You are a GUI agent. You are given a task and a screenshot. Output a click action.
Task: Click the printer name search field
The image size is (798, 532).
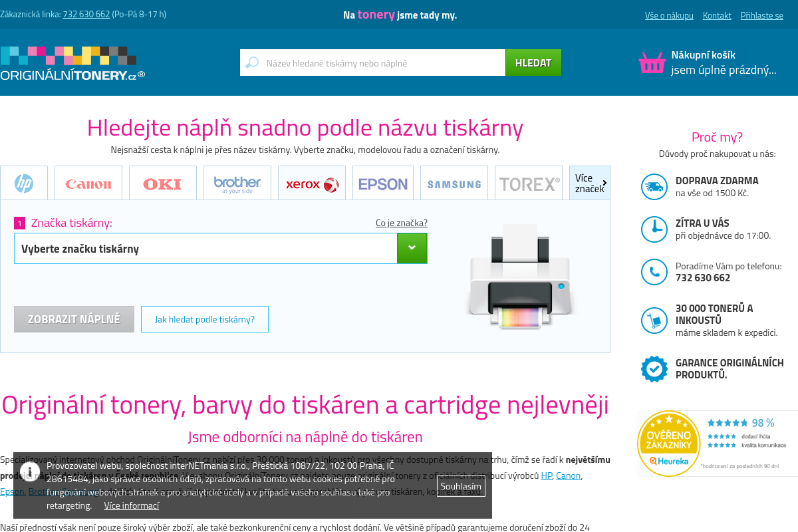(x=372, y=62)
